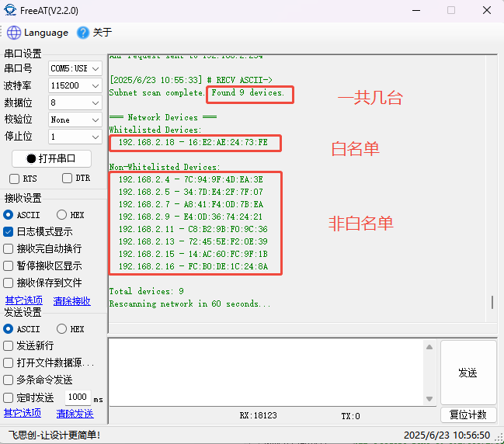Click the 清除发送 link
The width and height of the screenshot is (504, 444).
point(75,414)
